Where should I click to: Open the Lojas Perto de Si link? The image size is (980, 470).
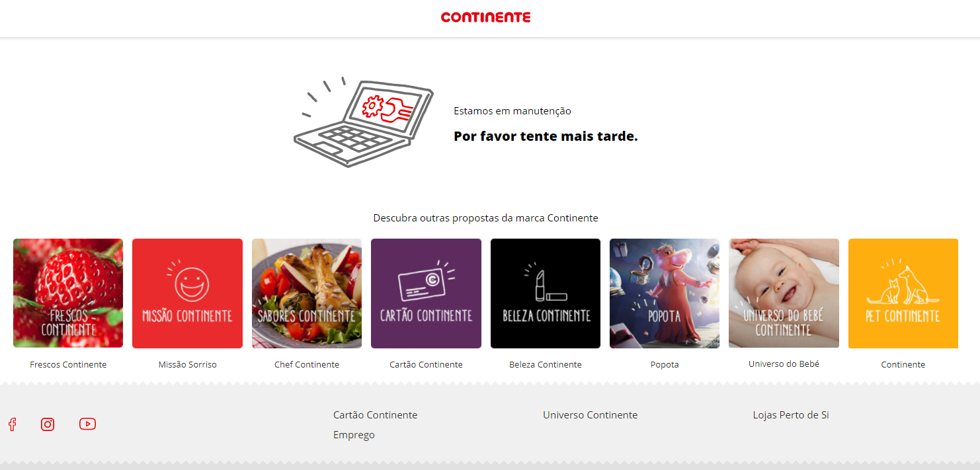point(791,415)
